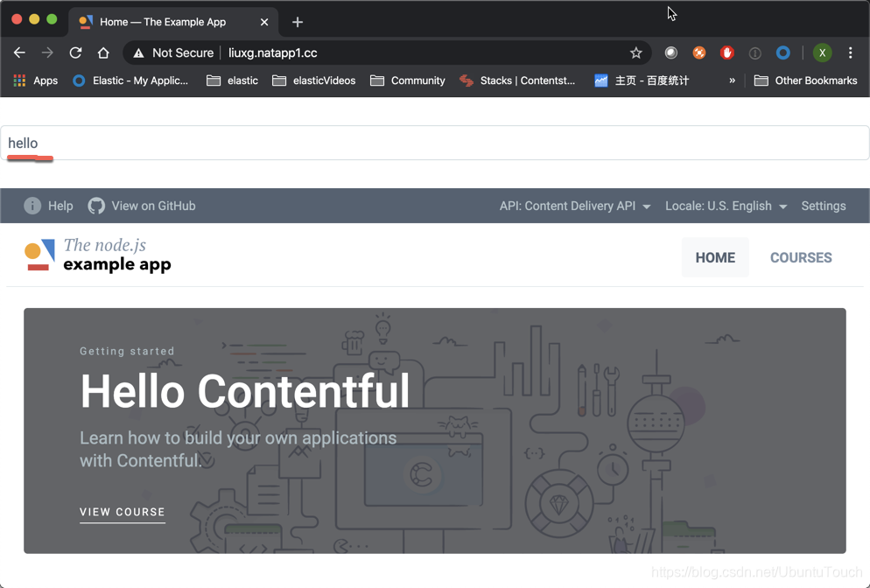
Task: Expand the Locale: U.S. English dropdown
Action: click(726, 206)
